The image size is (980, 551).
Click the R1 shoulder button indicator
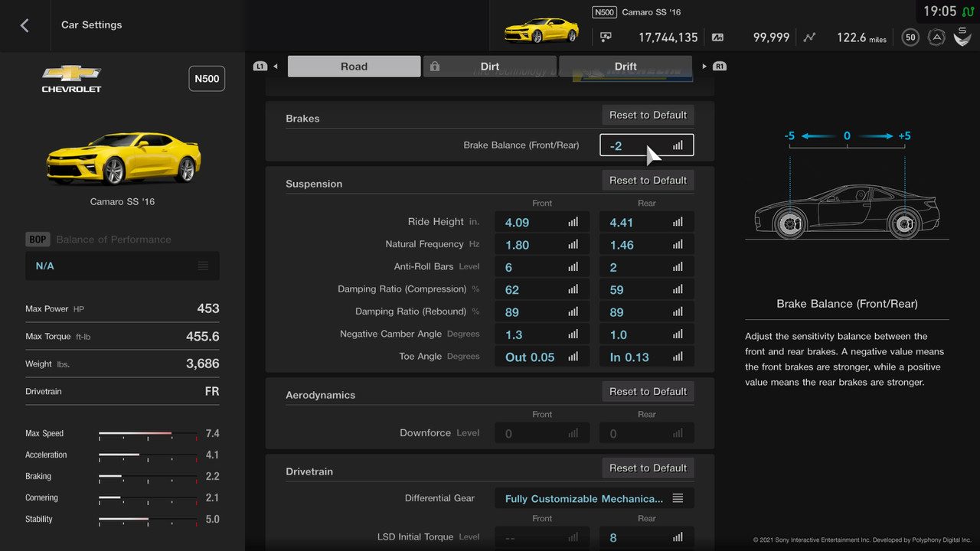click(x=720, y=67)
